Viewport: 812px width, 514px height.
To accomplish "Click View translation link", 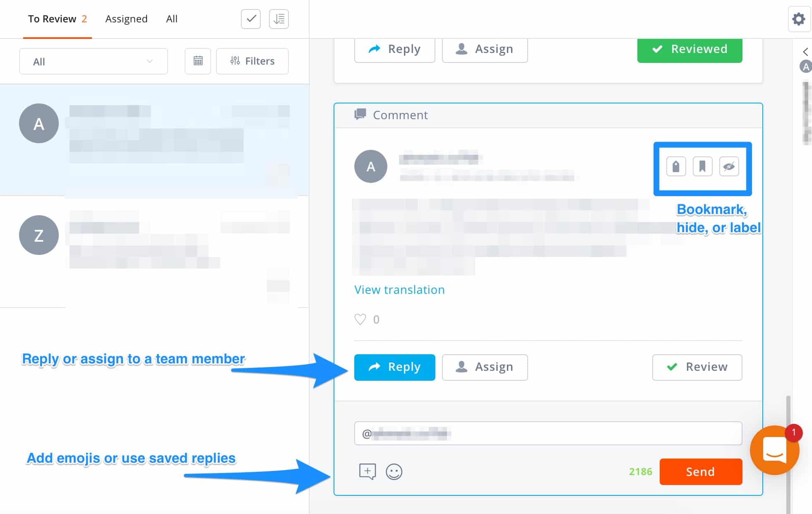I will point(399,290).
